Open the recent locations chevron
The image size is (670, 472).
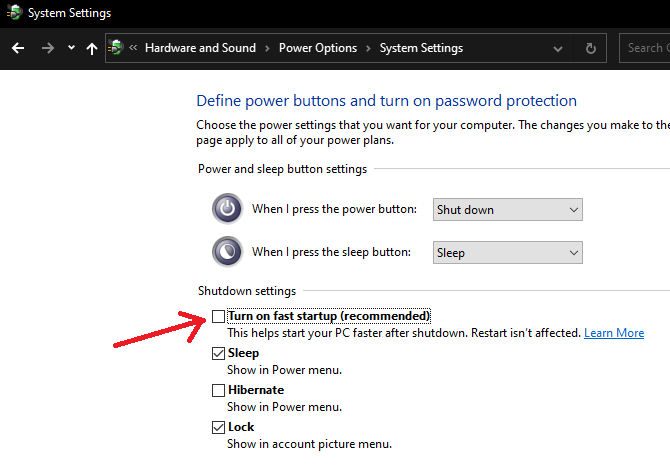point(71,48)
